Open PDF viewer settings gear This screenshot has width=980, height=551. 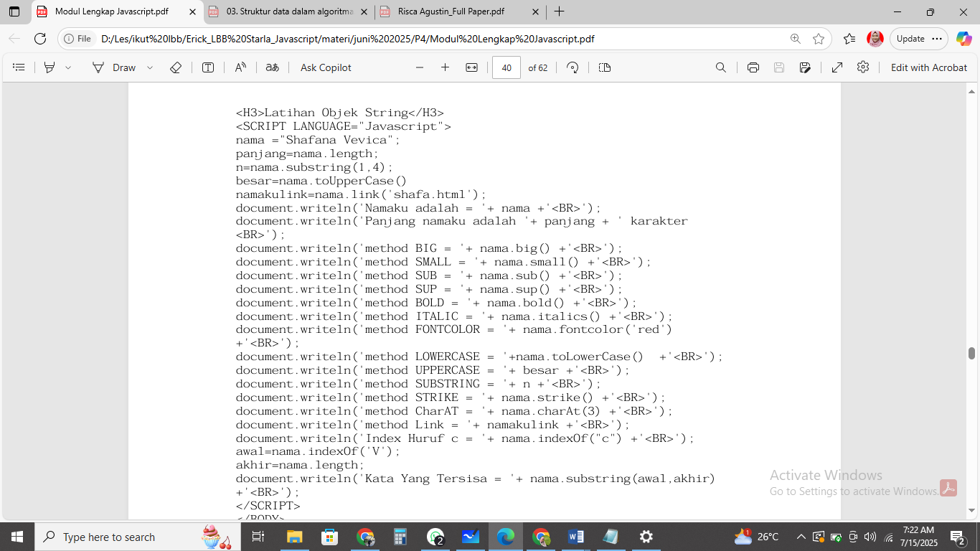pyautogui.click(x=863, y=67)
